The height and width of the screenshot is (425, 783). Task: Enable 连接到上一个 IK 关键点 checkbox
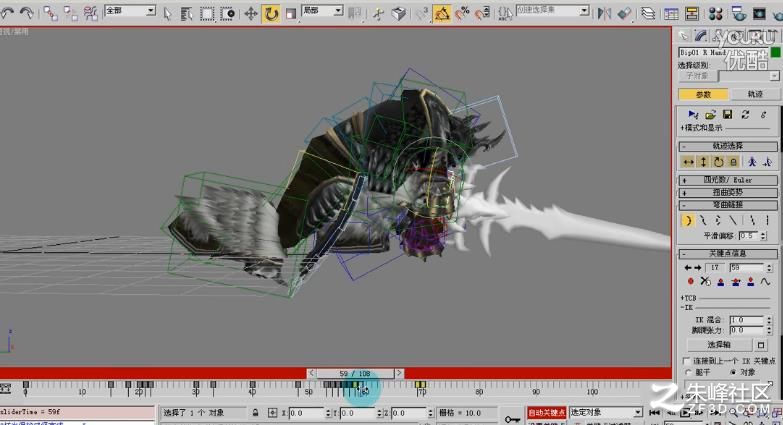pyautogui.click(x=686, y=361)
